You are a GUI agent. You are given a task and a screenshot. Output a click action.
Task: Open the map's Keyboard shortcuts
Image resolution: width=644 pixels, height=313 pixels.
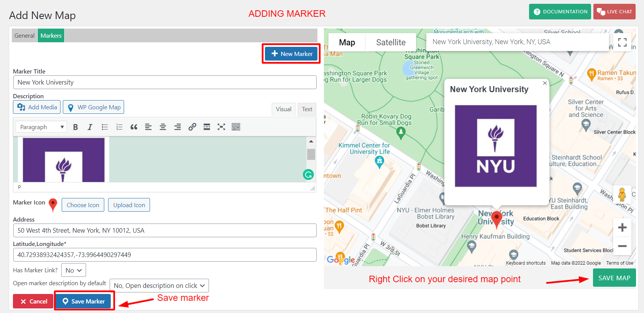tap(526, 263)
